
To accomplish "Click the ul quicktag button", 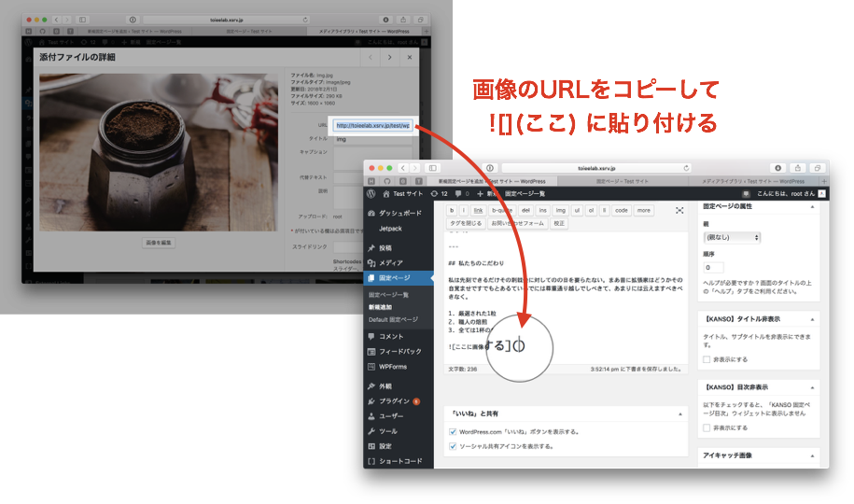I will click(577, 210).
